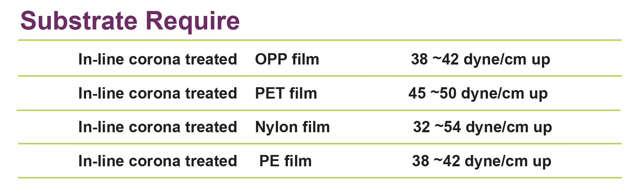Click the number 45 in PET row
644x195 pixels.
click(x=417, y=93)
